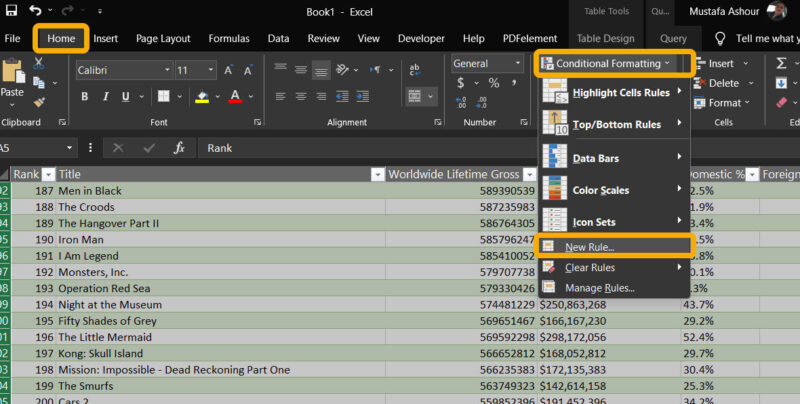Click the AutoSum sigma icon
Screen dimensions: 800x404
coord(782,63)
